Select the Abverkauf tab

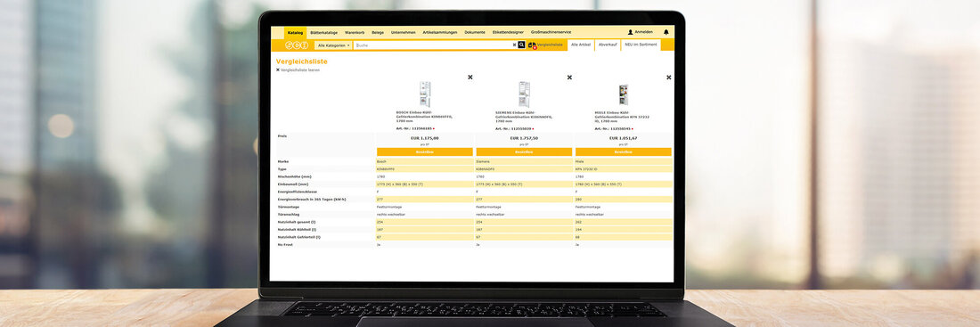click(608, 45)
